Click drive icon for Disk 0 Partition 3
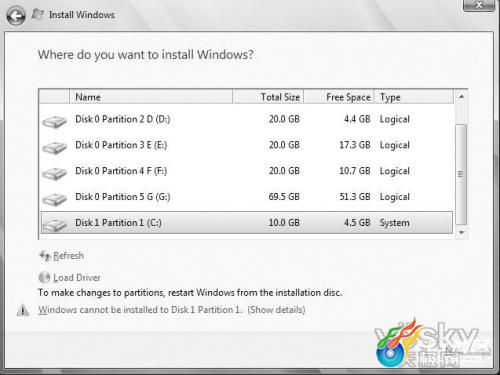The image size is (500, 375). 54,147
